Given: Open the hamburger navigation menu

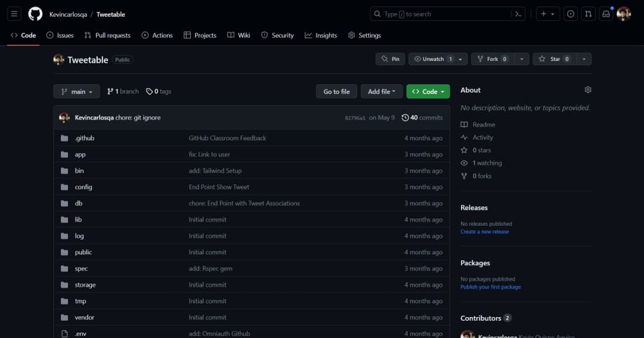Looking at the screenshot, I should (x=14, y=14).
